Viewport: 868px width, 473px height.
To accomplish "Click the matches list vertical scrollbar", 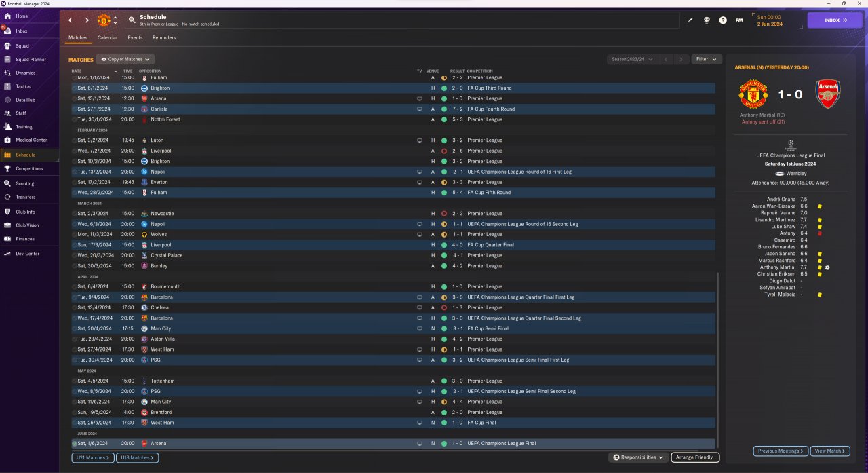I will (717, 360).
